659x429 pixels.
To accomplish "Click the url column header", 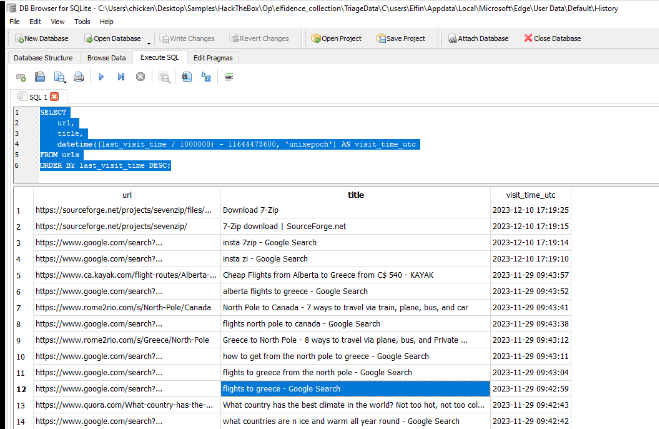I will (x=127, y=195).
